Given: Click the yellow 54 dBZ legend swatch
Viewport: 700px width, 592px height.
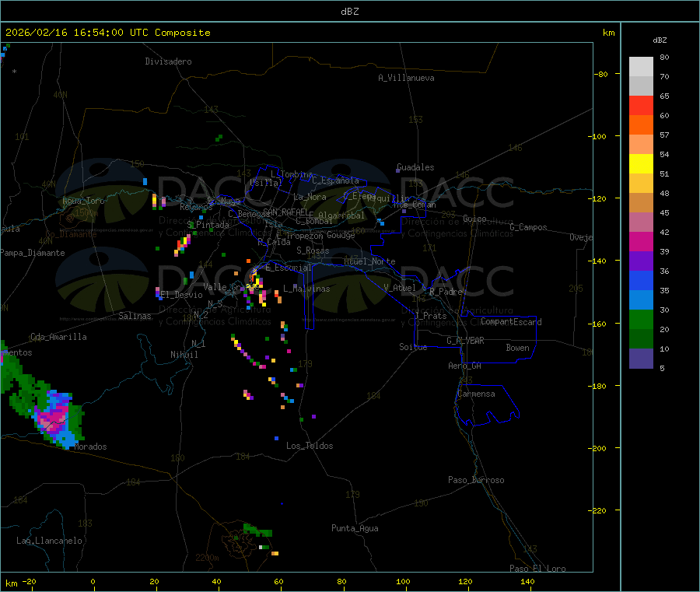Looking at the screenshot, I should pyautogui.click(x=641, y=164).
